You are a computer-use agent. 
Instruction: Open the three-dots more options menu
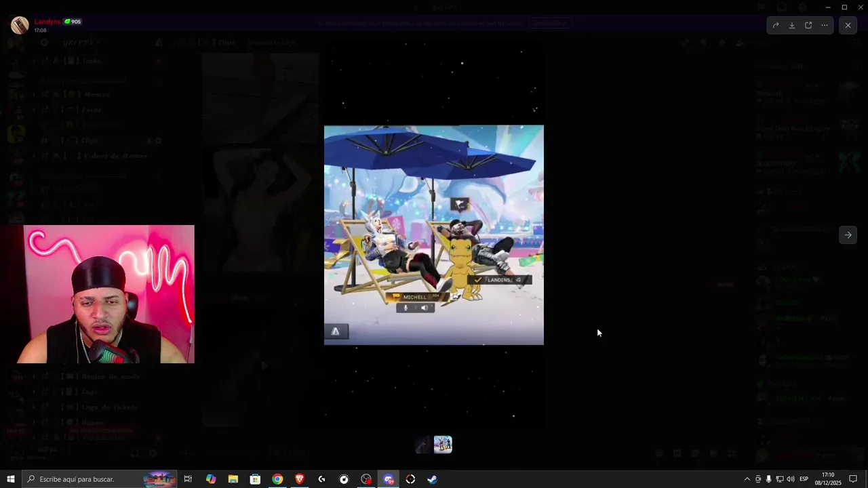point(825,25)
